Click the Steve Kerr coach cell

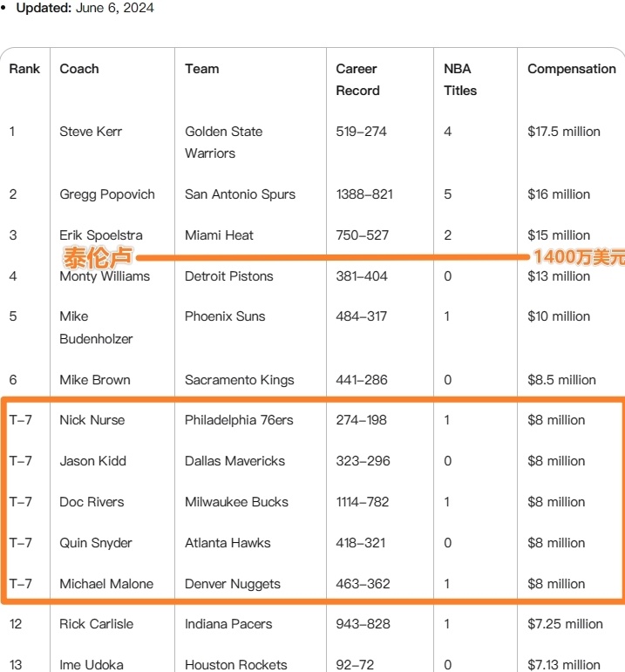coord(91,132)
